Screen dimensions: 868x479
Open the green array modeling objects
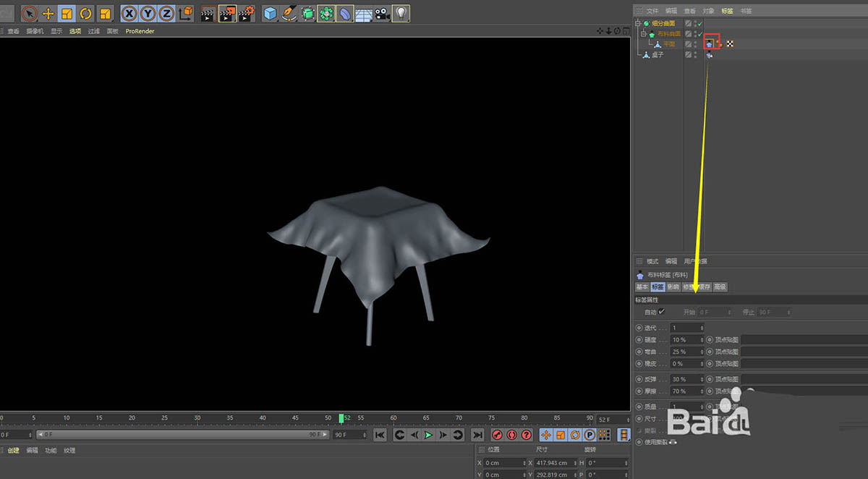326,13
